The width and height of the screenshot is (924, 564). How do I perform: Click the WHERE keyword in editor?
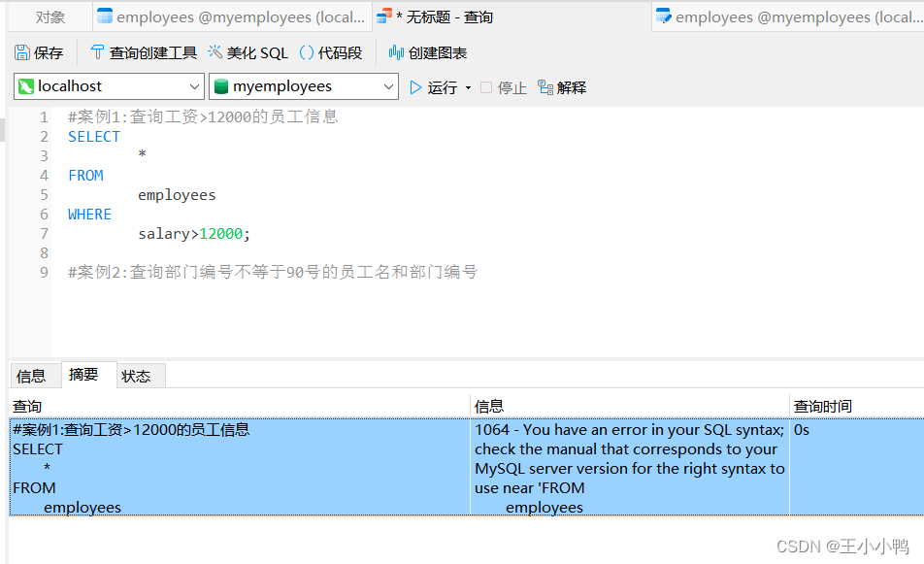click(89, 215)
